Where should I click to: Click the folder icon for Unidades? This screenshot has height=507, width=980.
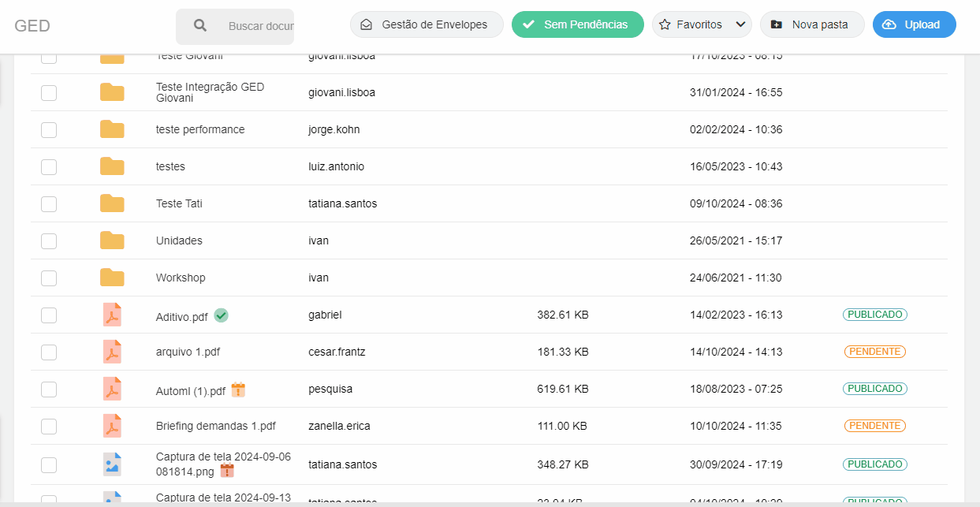point(112,240)
